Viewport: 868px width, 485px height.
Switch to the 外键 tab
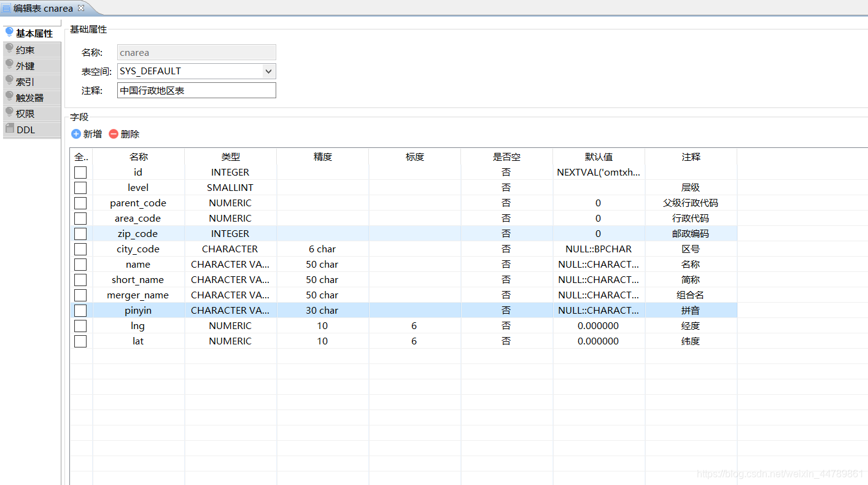tap(32, 66)
